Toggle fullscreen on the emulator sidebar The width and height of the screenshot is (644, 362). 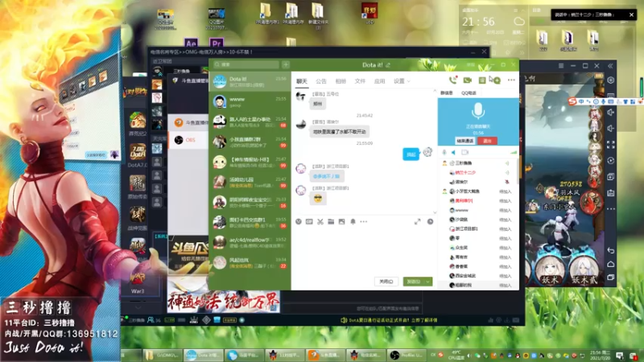click(611, 145)
